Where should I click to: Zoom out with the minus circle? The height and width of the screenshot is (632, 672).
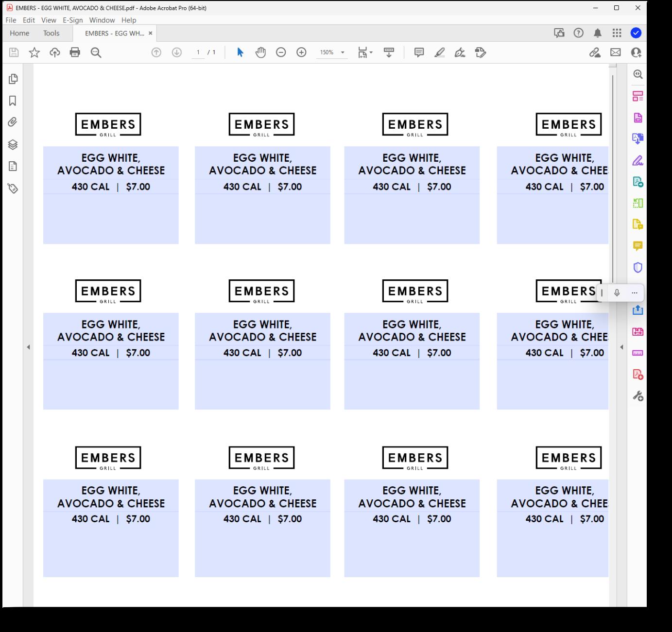coord(281,52)
